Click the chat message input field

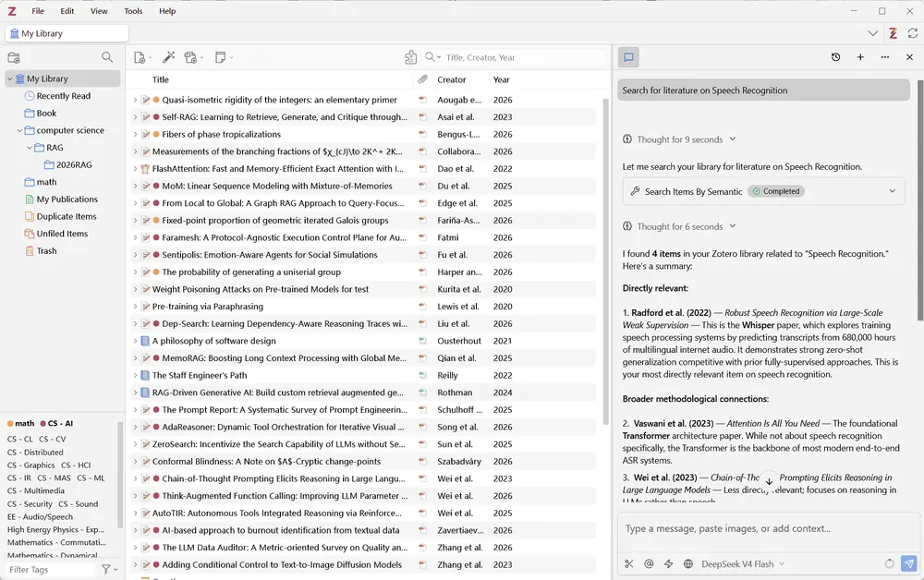[769, 529]
